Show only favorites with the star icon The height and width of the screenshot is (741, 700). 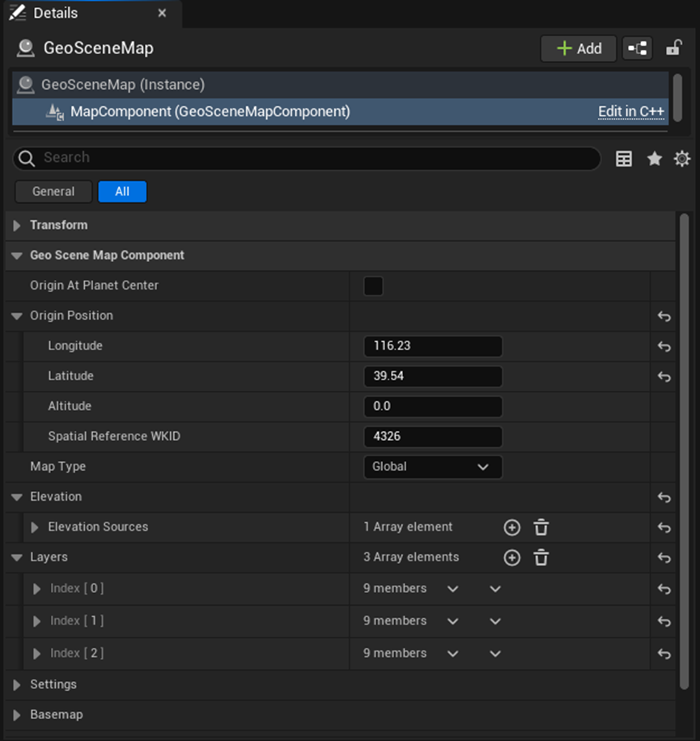tap(654, 159)
